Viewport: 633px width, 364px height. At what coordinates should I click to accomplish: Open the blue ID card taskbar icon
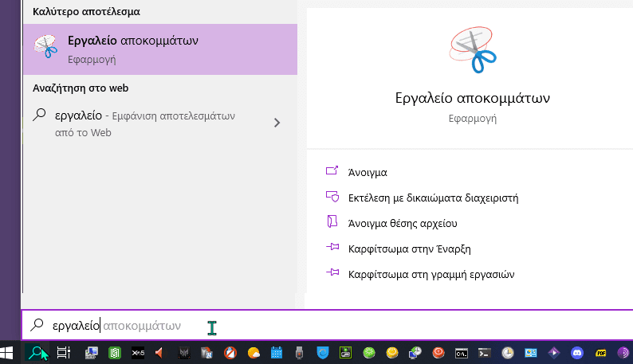[531, 353]
